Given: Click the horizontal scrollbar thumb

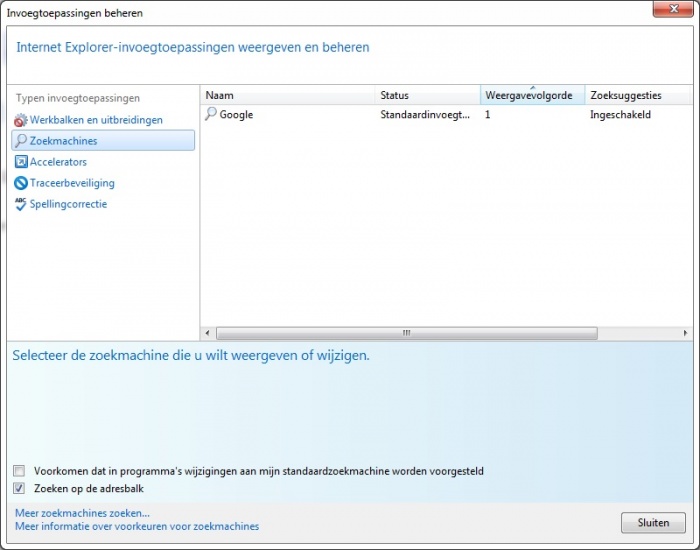Looking at the screenshot, I should (407, 333).
